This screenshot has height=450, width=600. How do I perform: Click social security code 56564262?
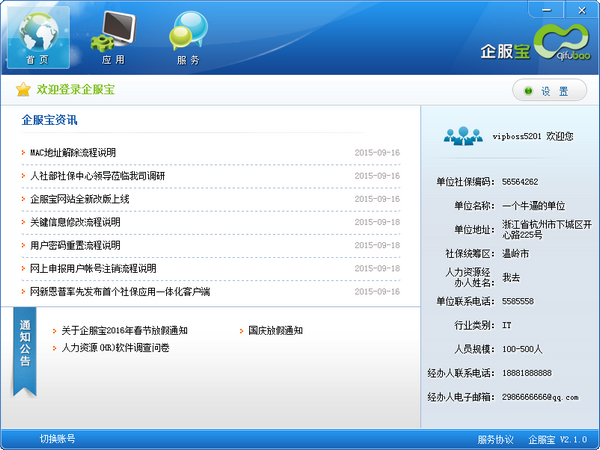click(520, 182)
